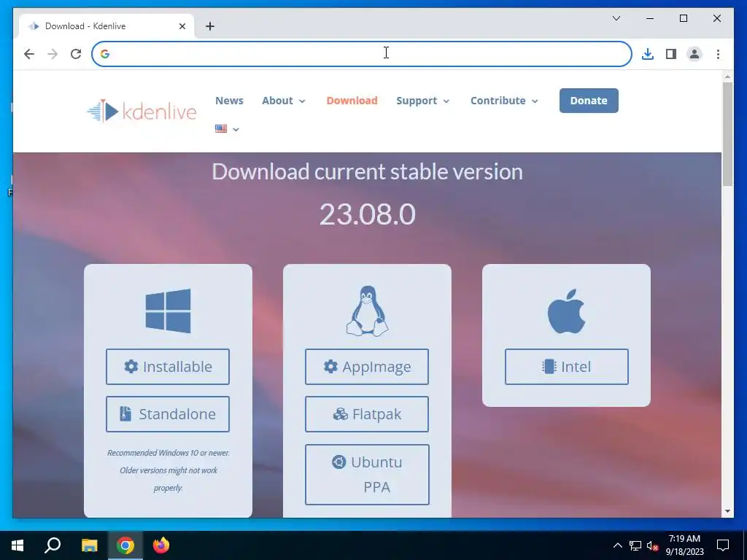Reload the Kdenlive download page

point(76,54)
